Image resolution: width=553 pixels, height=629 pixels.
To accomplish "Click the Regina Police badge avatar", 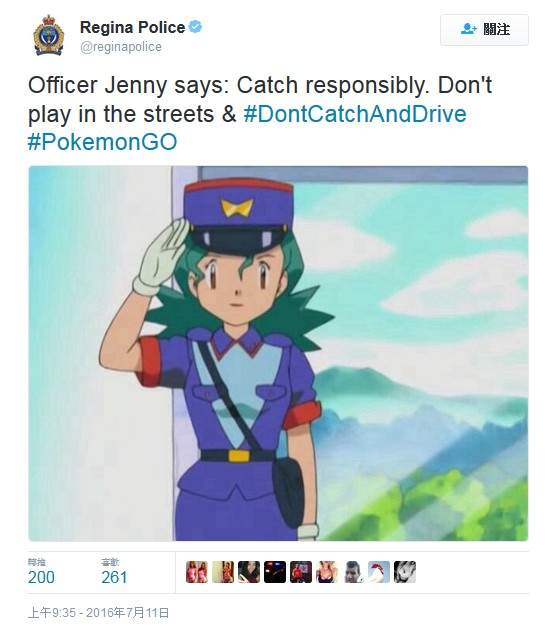I will click(x=49, y=35).
